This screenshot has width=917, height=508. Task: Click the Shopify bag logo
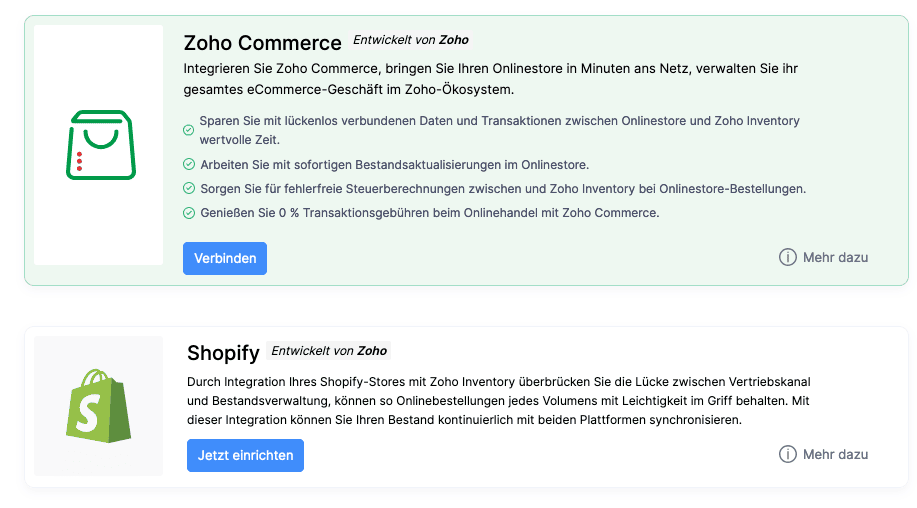[x=98, y=406]
